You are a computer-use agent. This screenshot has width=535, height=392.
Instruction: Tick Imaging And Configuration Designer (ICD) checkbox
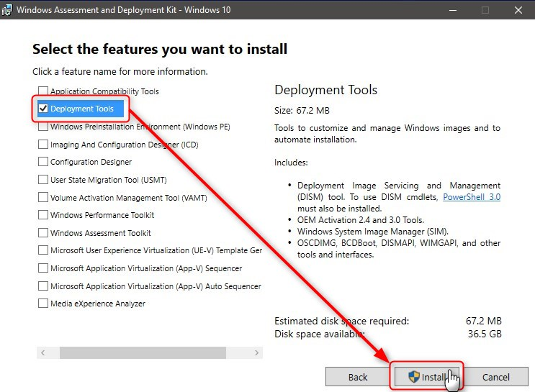coord(43,144)
